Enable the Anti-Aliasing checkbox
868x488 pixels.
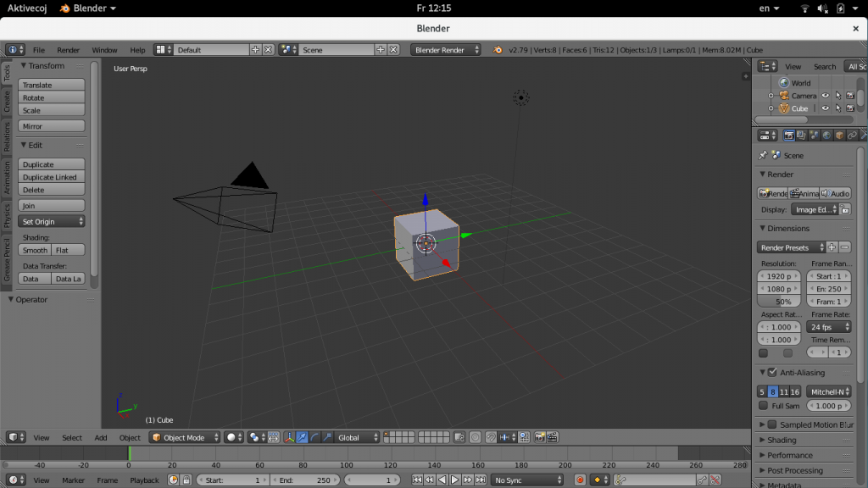772,373
